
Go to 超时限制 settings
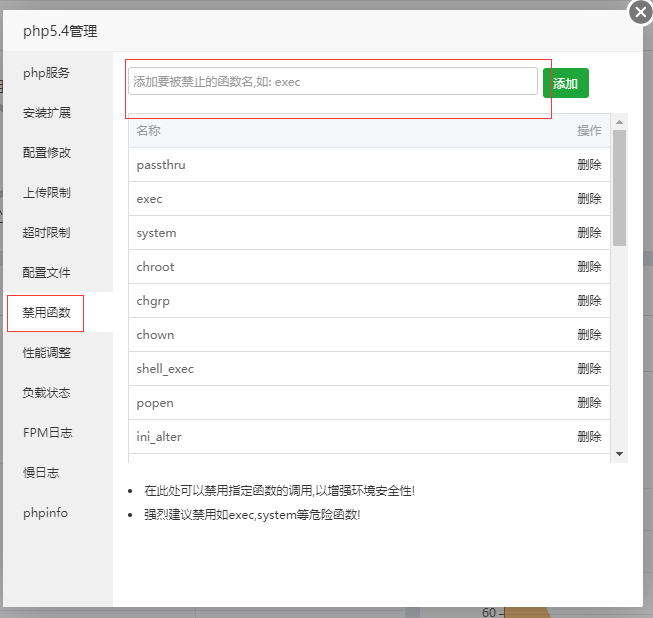[x=47, y=233]
